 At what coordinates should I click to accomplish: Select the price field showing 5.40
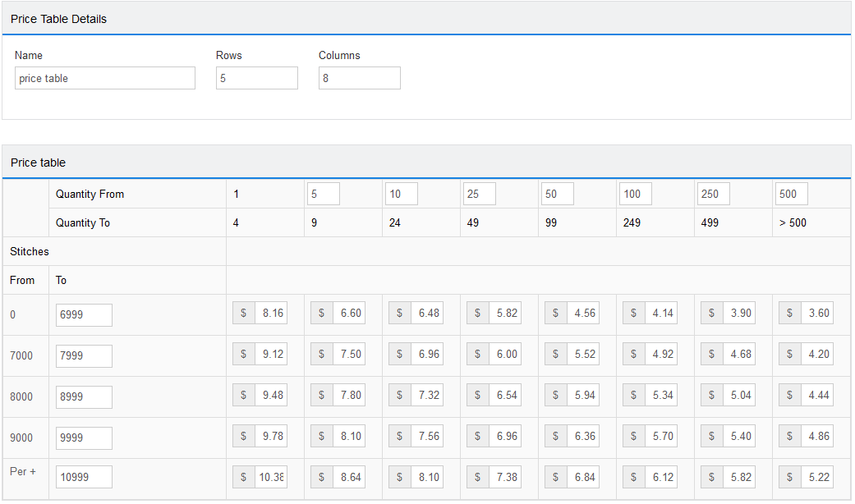click(x=739, y=436)
